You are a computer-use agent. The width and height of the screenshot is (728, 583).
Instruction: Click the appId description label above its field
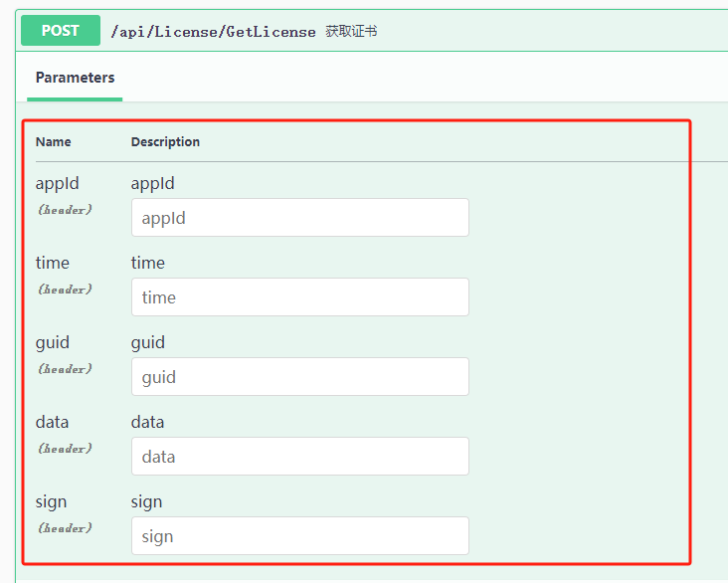152,183
